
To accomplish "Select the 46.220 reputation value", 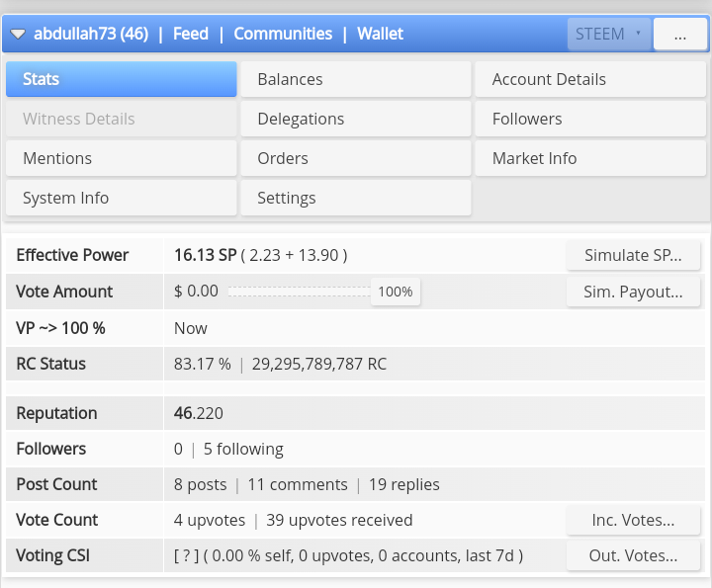I will [199, 413].
